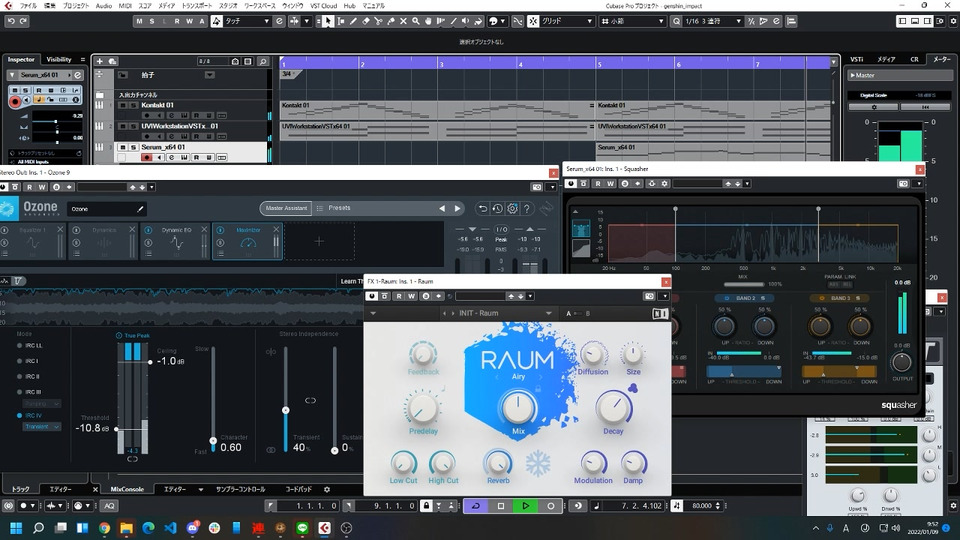Open IRC IV Transient style dropdown
Screen dimensions: 960x540
[42, 427]
